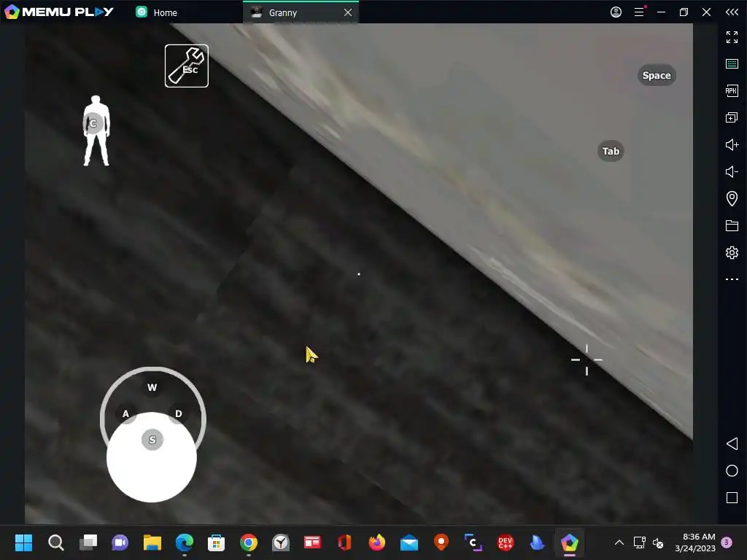
Task: Open Windows taskbar search
Action: click(55, 542)
